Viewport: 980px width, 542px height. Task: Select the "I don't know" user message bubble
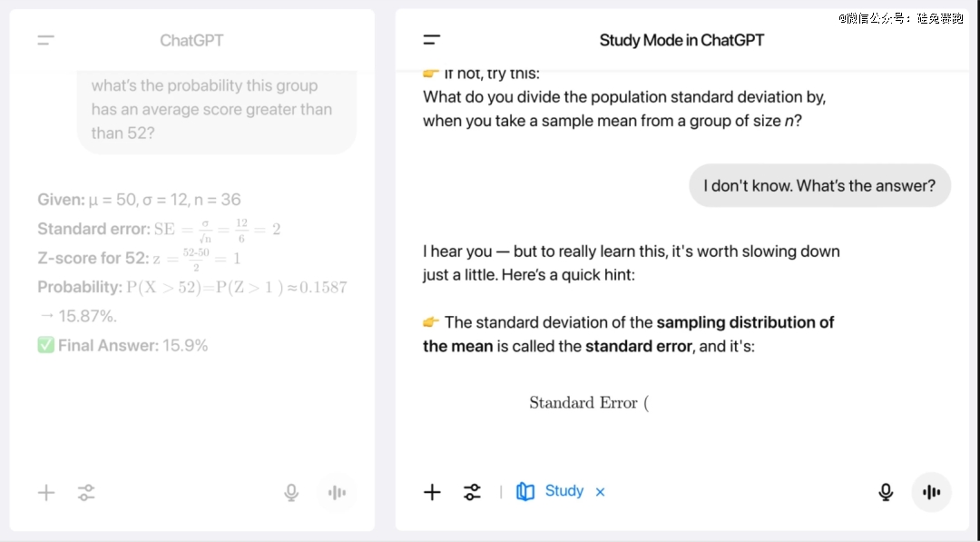pyautogui.click(x=820, y=186)
